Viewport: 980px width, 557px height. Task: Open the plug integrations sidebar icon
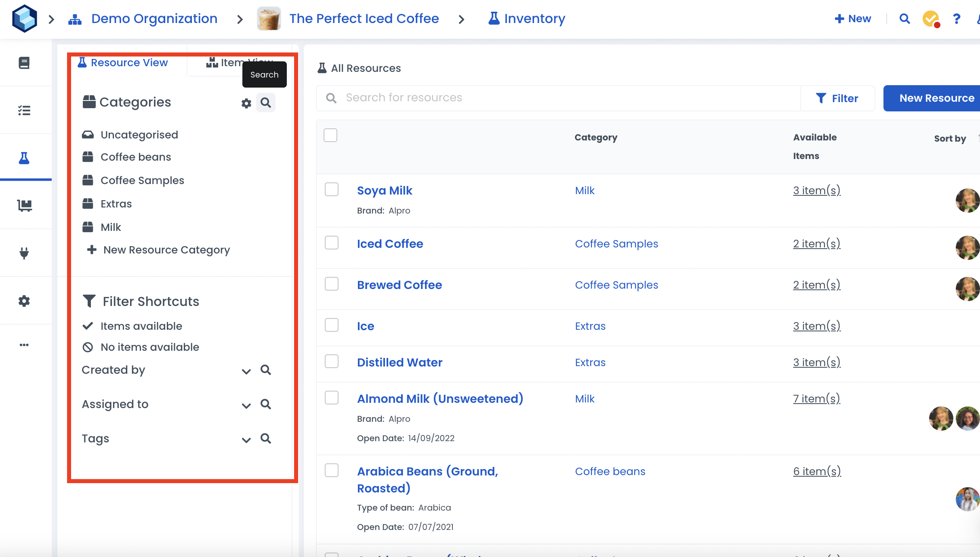pyautogui.click(x=24, y=253)
